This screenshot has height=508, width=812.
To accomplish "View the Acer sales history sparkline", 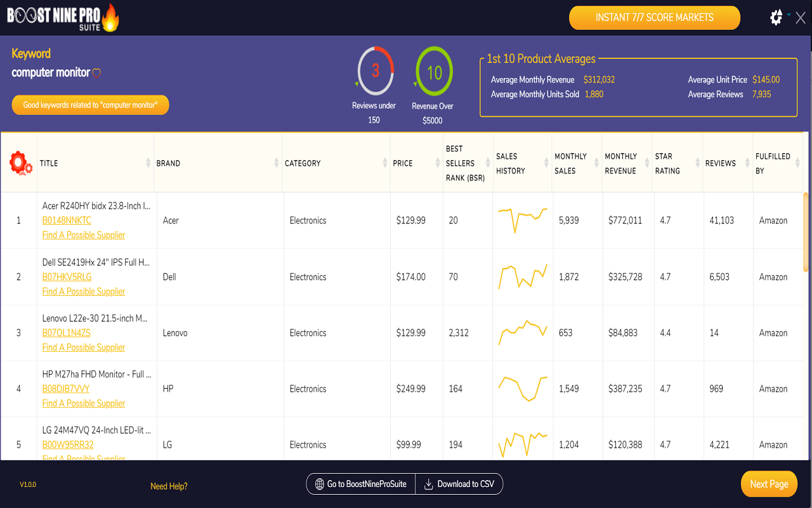I will [x=523, y=220].
